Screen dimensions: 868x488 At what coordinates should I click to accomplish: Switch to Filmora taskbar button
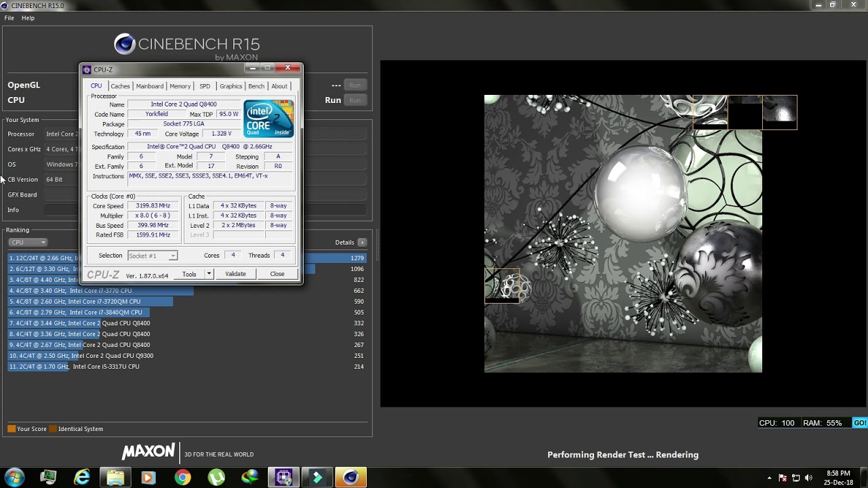tap(317, 478)
